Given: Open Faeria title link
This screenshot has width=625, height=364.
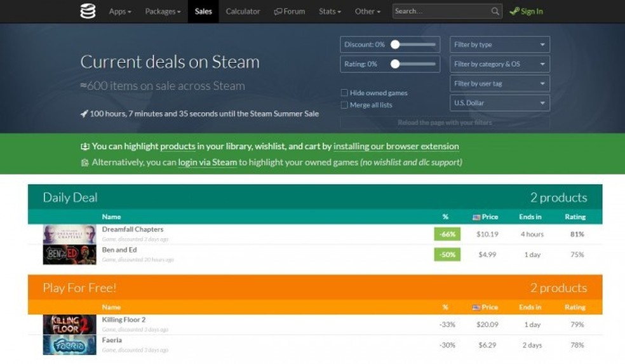Looking at the screenshot, I should point(112,340).
